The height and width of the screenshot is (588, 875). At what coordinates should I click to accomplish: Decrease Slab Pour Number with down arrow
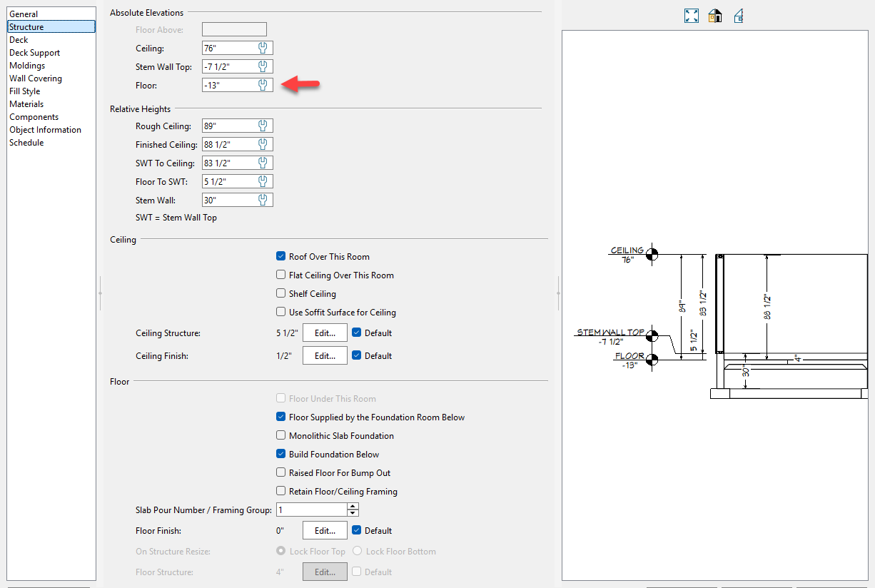(x=352, y=512)
